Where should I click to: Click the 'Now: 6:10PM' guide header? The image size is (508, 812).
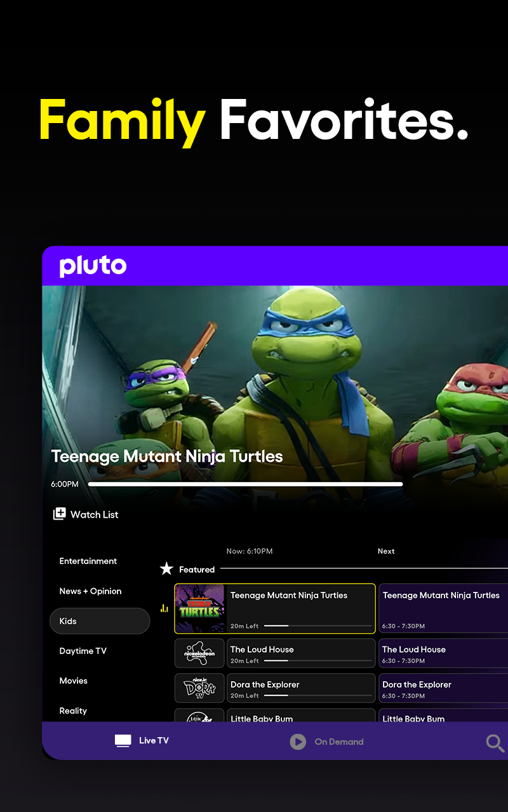click(250, 551)
